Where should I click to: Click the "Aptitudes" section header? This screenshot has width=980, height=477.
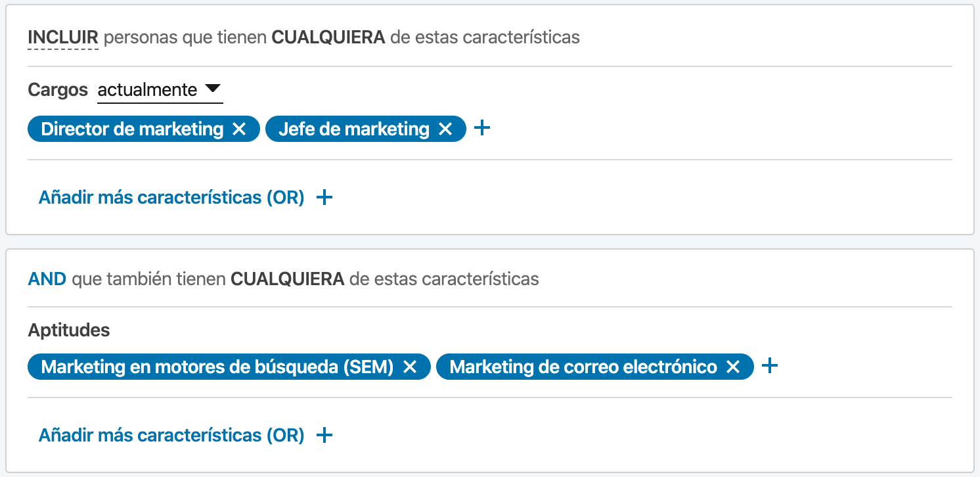point(68,330)
